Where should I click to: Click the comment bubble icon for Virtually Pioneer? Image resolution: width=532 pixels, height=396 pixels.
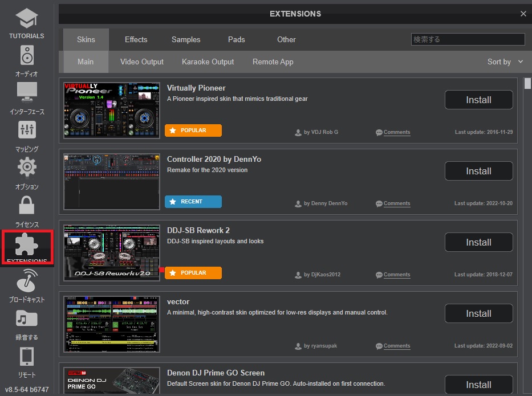(x=379, y=133)
